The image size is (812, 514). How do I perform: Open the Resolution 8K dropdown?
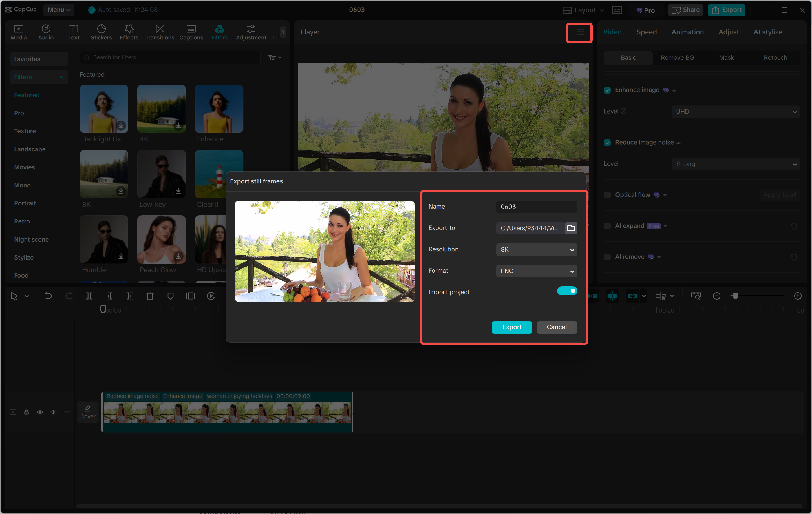click(536, 249)
